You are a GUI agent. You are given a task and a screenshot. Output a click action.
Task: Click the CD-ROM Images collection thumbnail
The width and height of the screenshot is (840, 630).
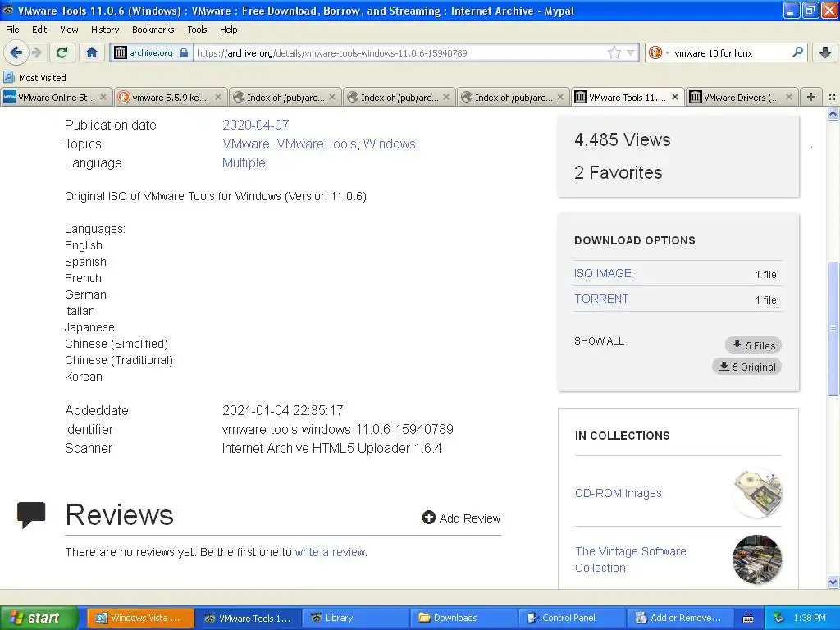tap(757, 493)
